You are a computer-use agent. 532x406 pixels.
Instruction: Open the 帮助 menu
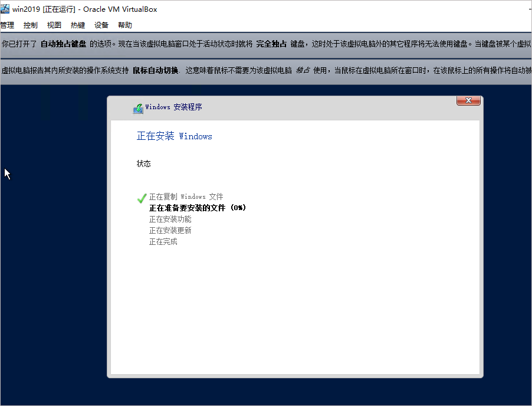point(125,25)
